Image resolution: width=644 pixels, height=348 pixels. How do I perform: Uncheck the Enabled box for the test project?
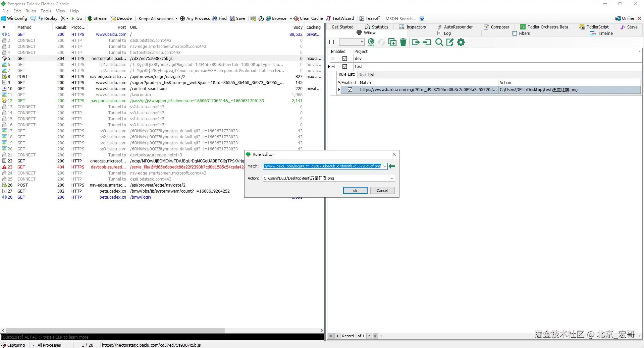click(344, 67)
